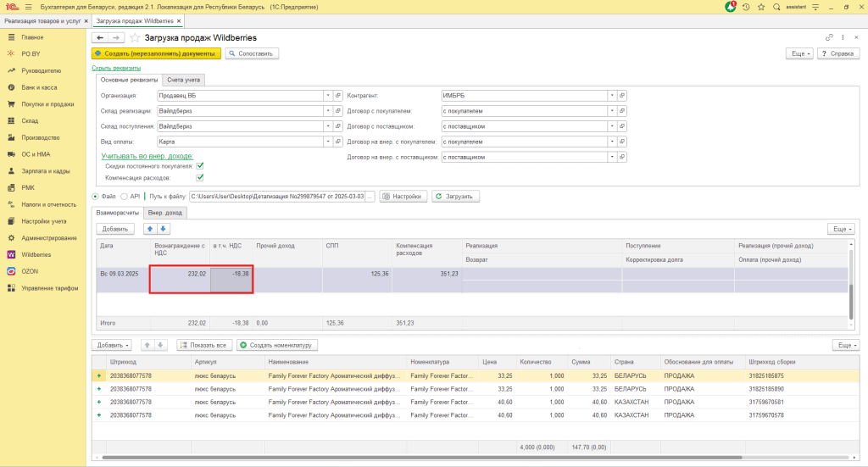The image size is (868, 467).
Task: Click the copy link icon
Action: (829, 38)
